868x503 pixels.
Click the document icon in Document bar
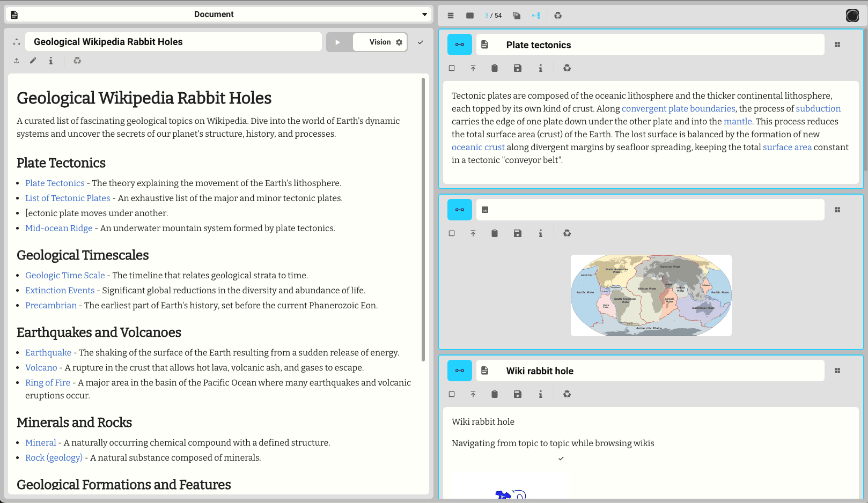tap(14, 14)
